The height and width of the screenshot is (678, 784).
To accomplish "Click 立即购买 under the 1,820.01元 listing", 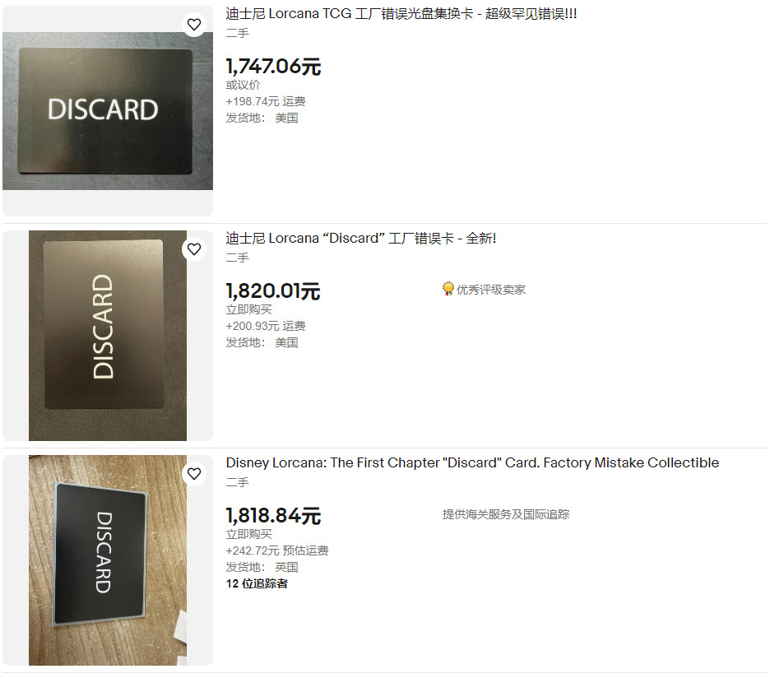I will click(249, 309).
